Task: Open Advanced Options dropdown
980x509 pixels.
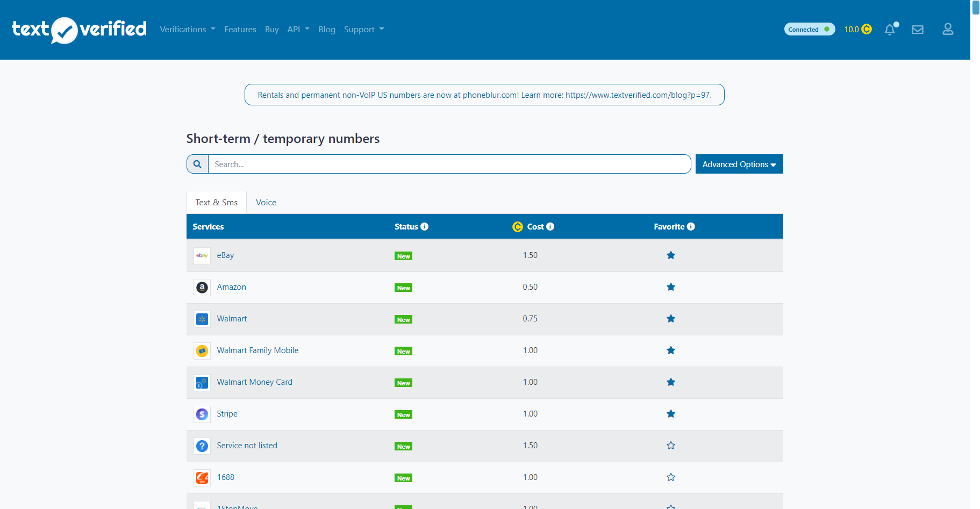Action: click(739, 164)
